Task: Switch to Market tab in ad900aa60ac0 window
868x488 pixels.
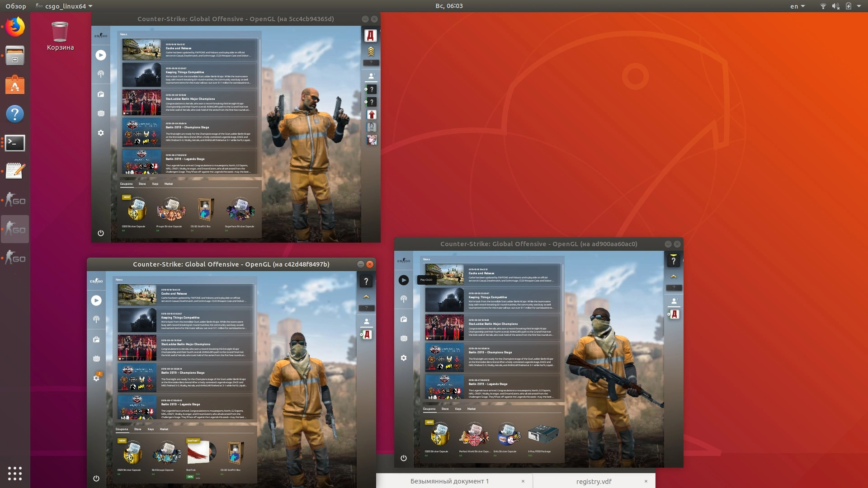Action: (x=472, y=409)
